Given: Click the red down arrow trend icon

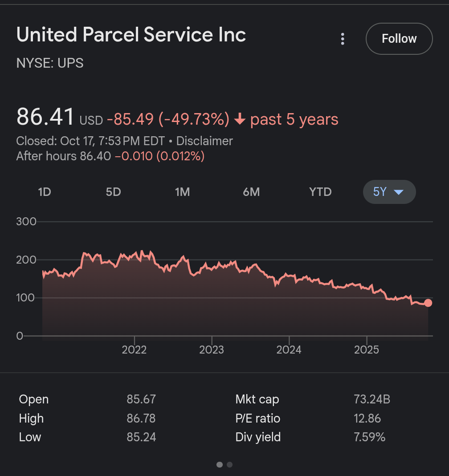Looking at the screenshot, I should coord(240,119).
